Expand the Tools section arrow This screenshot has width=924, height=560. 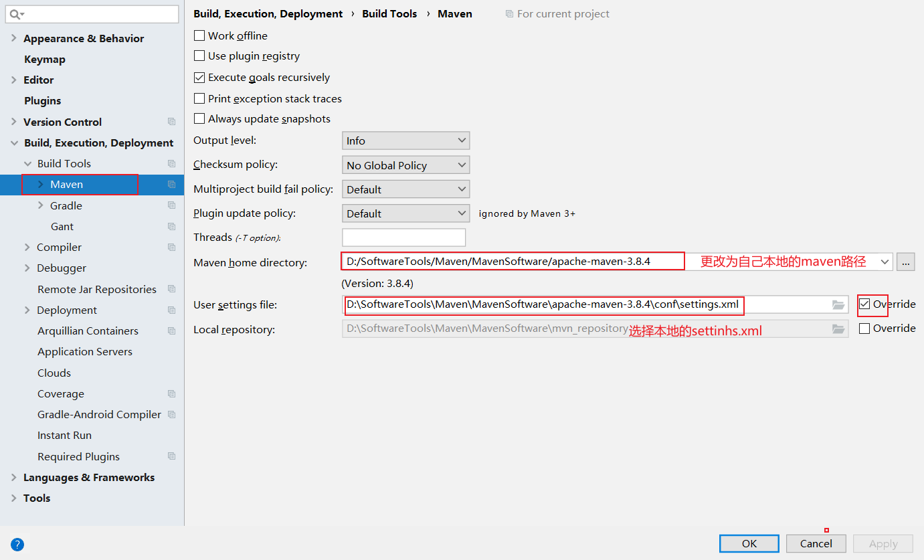[x=14, y=498]
